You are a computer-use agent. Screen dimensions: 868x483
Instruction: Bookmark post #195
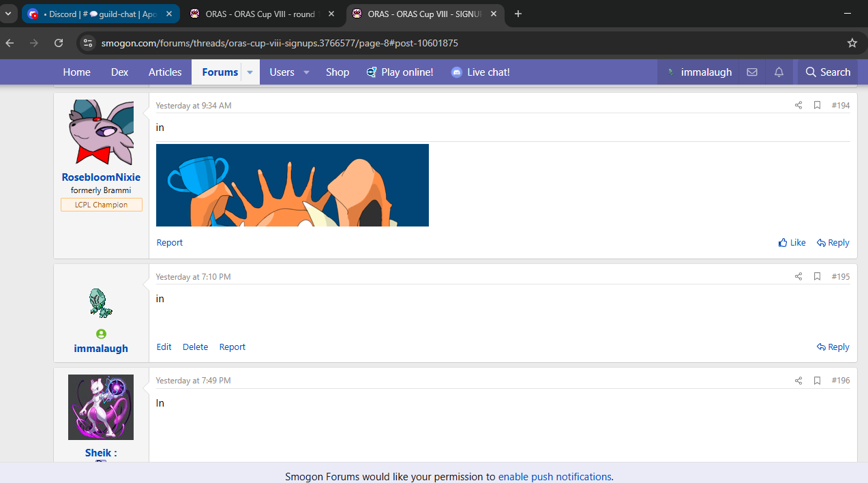(817, 276)
